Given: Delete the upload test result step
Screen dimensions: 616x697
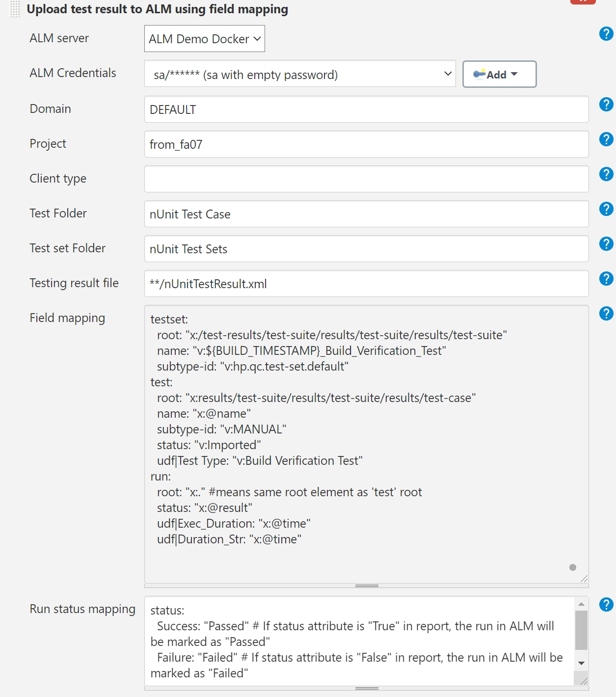Looking at the screenshot, I should [x=583, y=1].
